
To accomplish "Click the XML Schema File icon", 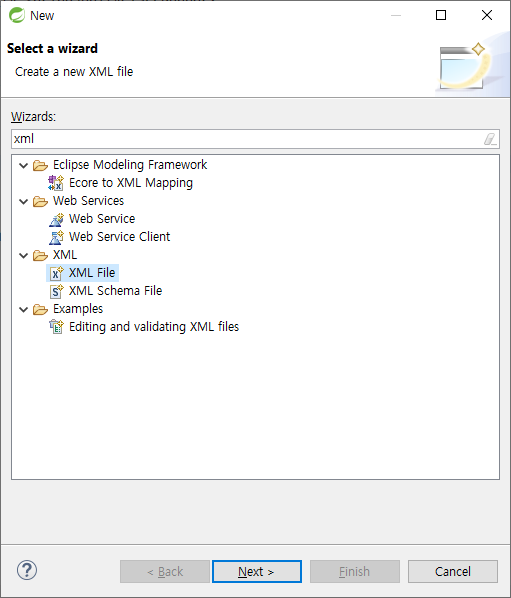I will [56, 291].
